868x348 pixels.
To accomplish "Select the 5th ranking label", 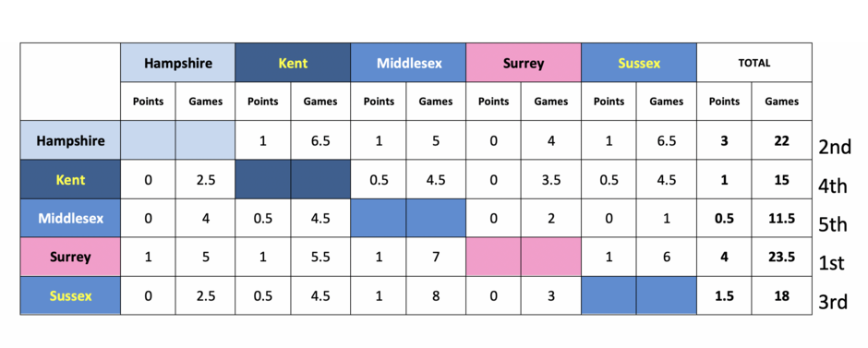I will (832, 224).
